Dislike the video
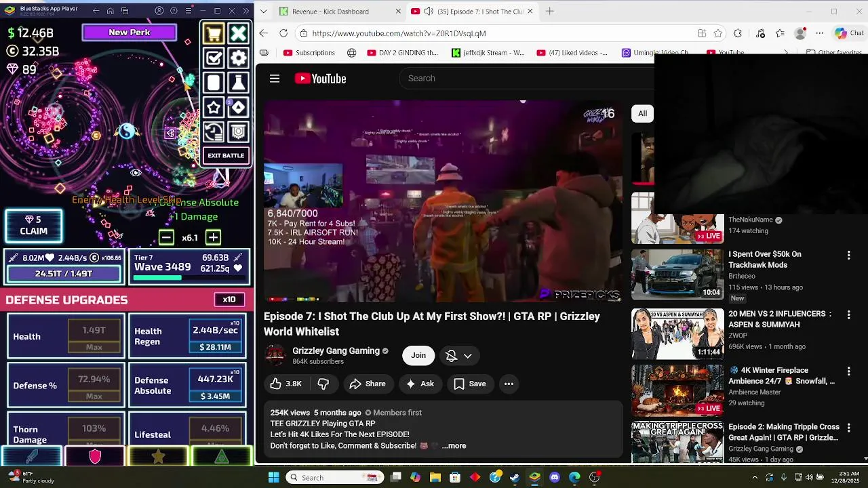Image resolution: width=868 pixels, height=488 pixels. click(x=323, y=384)
